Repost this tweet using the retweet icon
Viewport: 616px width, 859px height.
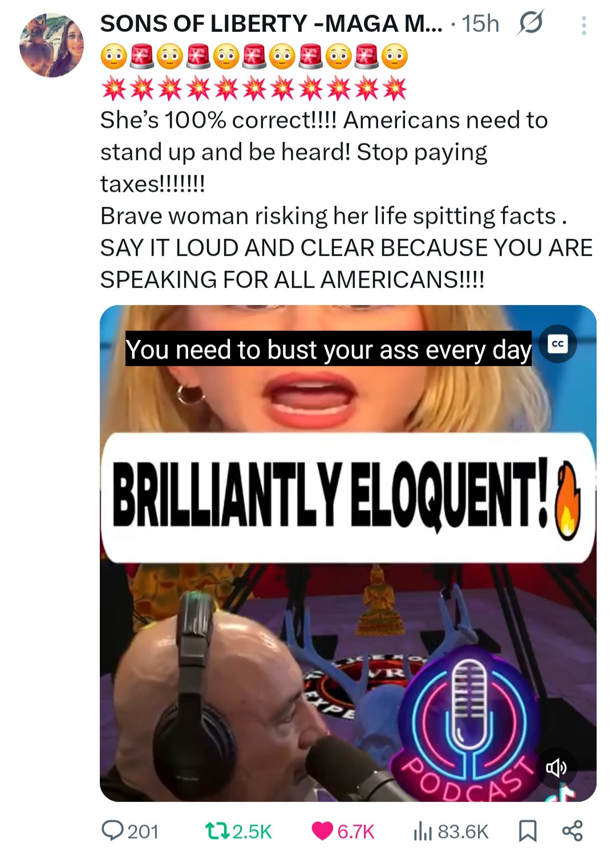(217, 831)
